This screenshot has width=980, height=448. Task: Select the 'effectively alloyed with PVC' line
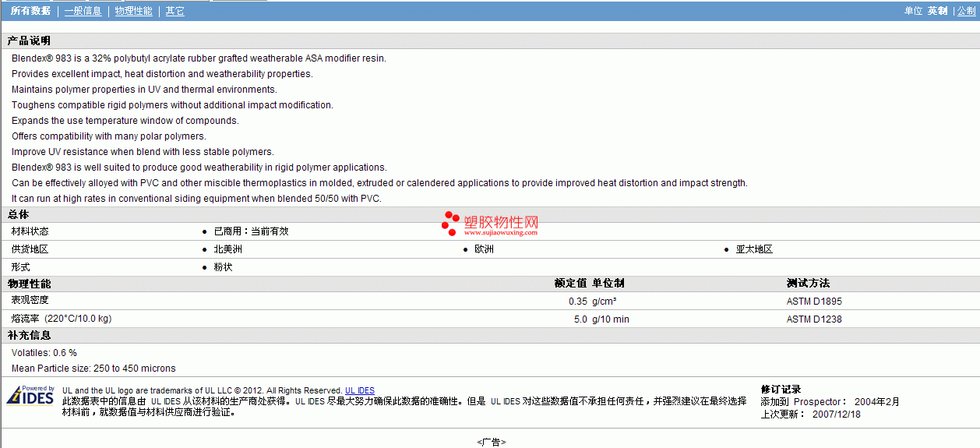coord(379,183)
